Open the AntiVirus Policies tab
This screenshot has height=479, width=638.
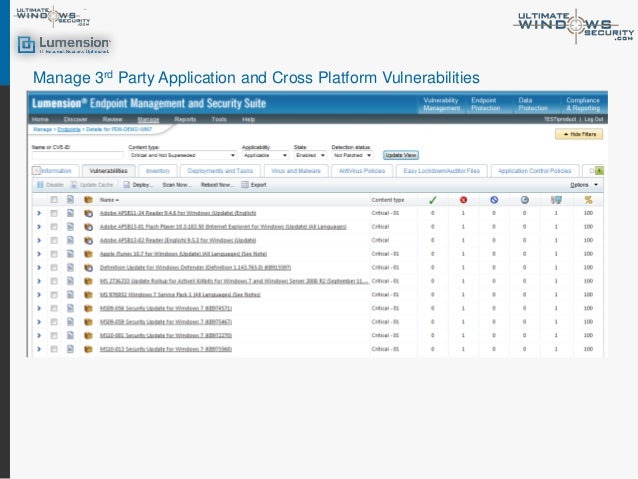point(362,171)
